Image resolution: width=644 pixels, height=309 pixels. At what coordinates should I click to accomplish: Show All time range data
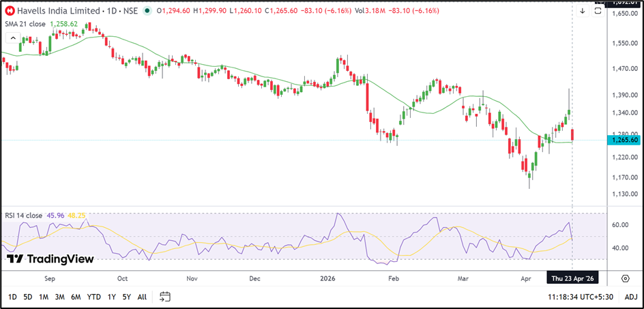(x=142, y=297)
